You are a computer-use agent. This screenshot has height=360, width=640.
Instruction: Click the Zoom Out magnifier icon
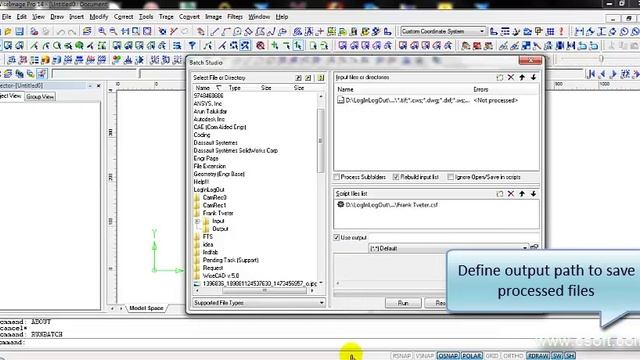113,31
